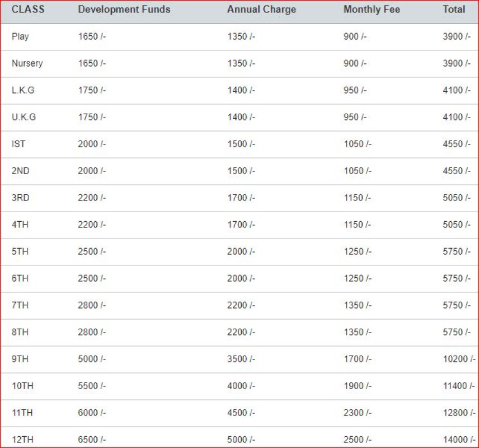479x448 pixels.
Task: Select the 14000 total for 12TH class
Action: click(459, 440)
